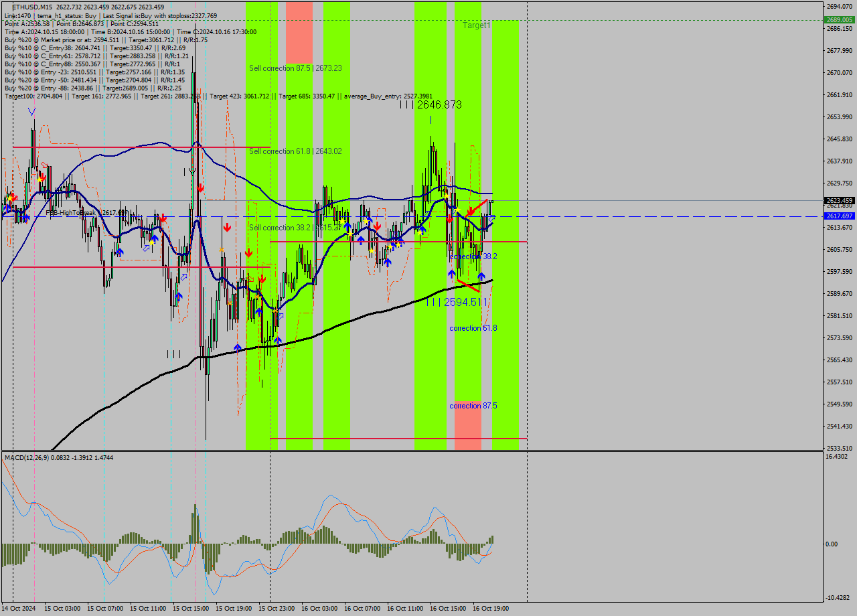Viewport: 857px width, 616px height.
Task: Click the '14 Oct 2024' time axis label
Action: (19, 609)
